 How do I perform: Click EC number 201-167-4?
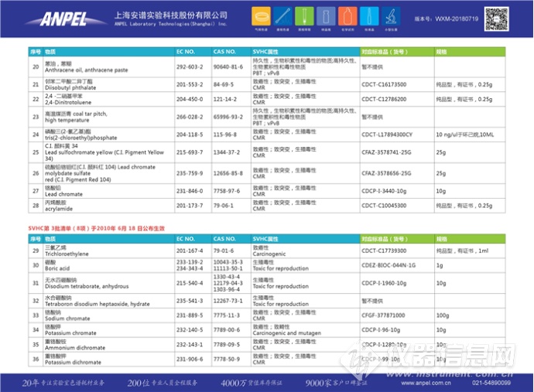190,251
